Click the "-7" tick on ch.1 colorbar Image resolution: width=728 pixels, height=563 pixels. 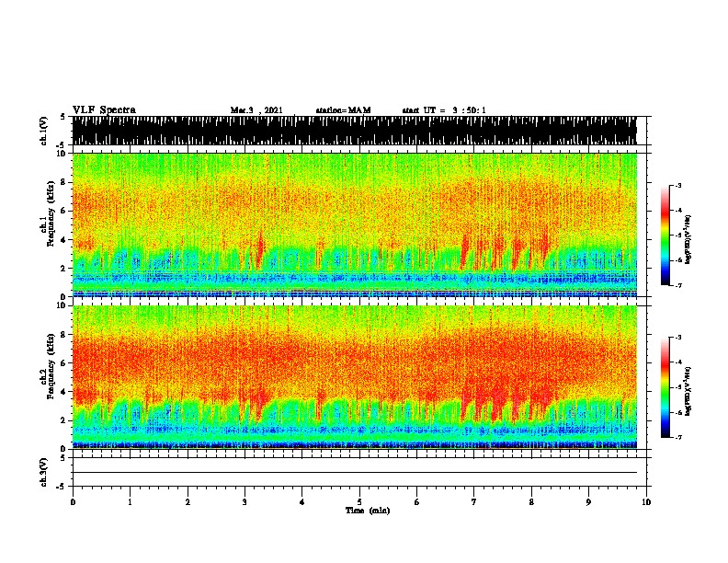[x=677, y=285]
